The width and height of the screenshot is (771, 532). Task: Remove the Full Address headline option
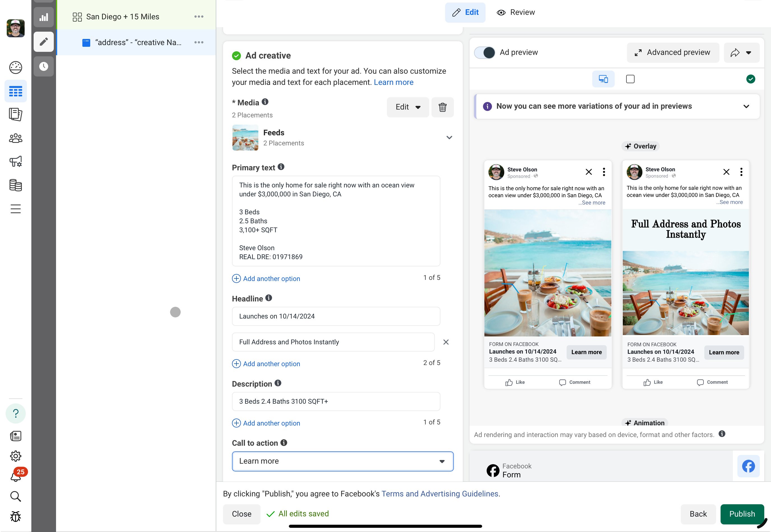[x=446, y=342]
